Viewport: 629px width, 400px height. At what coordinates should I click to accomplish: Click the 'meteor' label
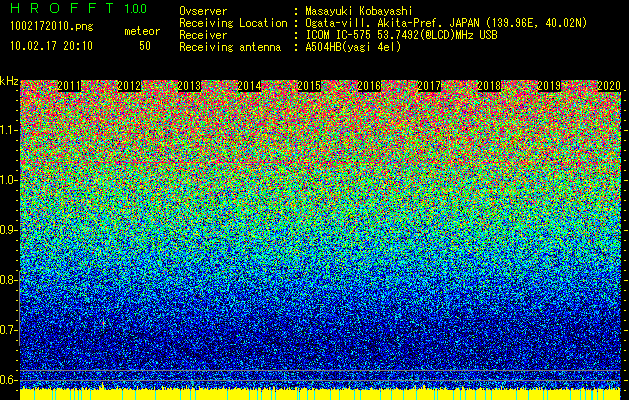[x=142, y=31]
